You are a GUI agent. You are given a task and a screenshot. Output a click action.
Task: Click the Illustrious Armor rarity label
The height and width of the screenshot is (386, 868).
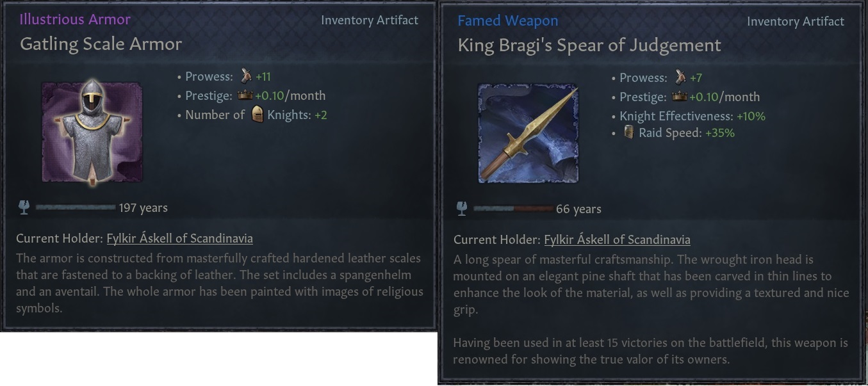pyautogui.click(x=75, y=19)
